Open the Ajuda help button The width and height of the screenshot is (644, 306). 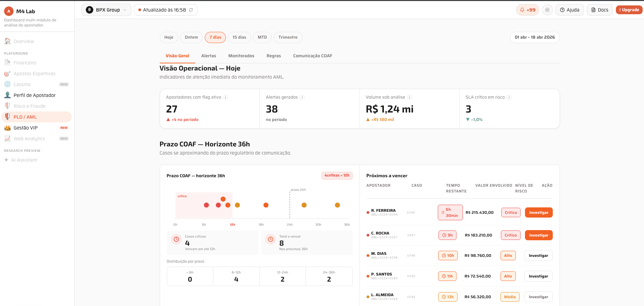570,10
